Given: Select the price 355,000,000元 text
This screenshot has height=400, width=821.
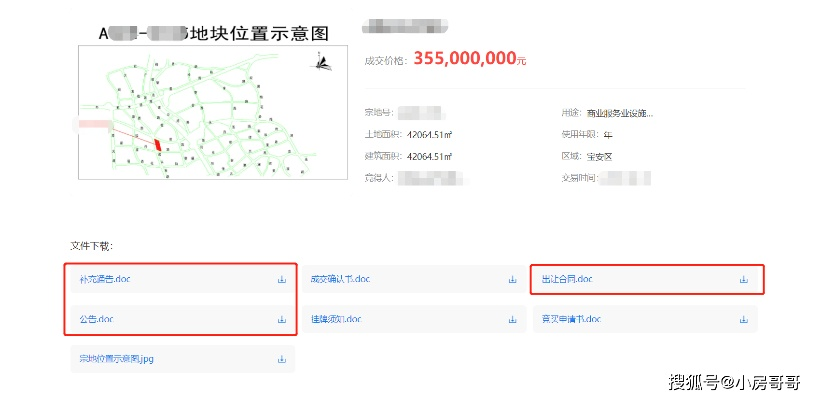Looking at the screenshot, I should pyautogui.click(x=470, y=59).
